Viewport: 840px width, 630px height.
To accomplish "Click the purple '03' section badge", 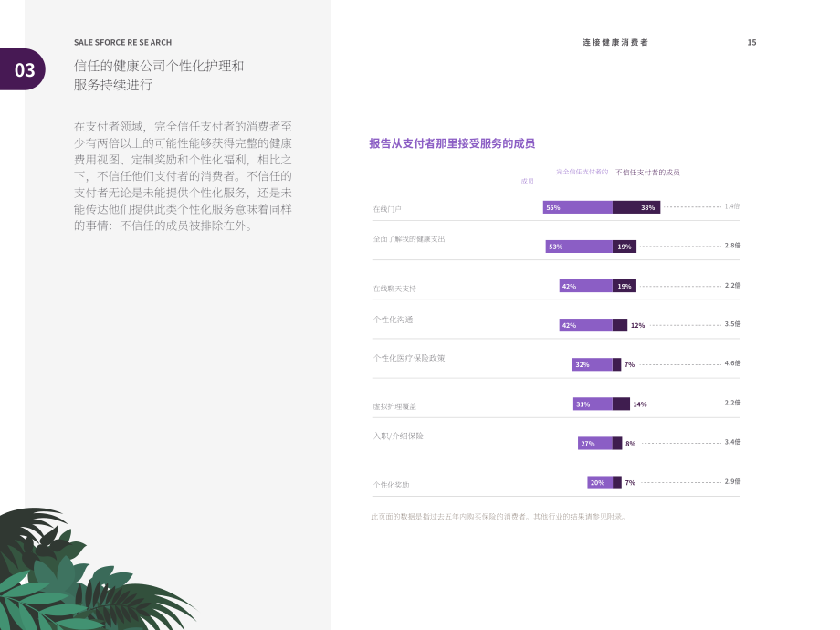I will coord(23,69).
